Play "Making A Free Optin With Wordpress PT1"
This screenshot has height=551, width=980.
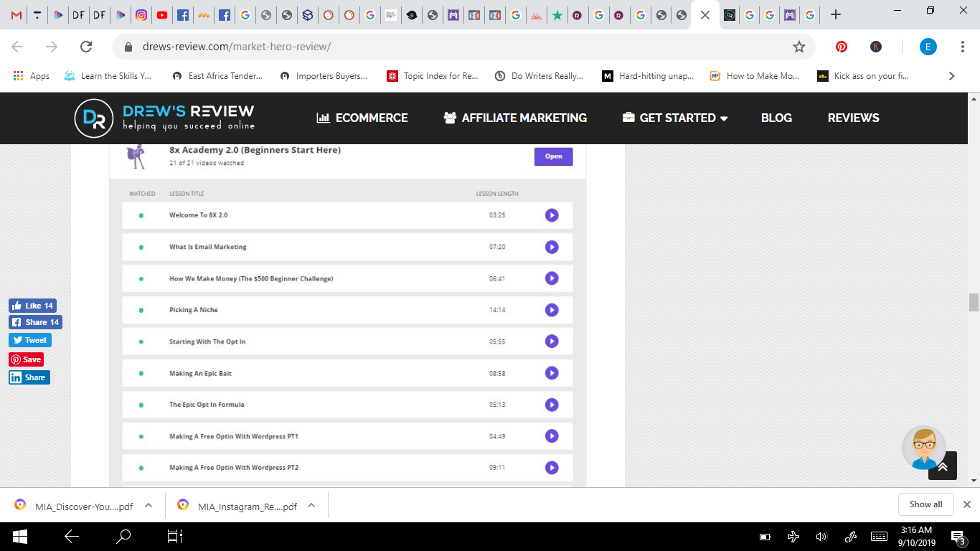(x=551, y=436)
